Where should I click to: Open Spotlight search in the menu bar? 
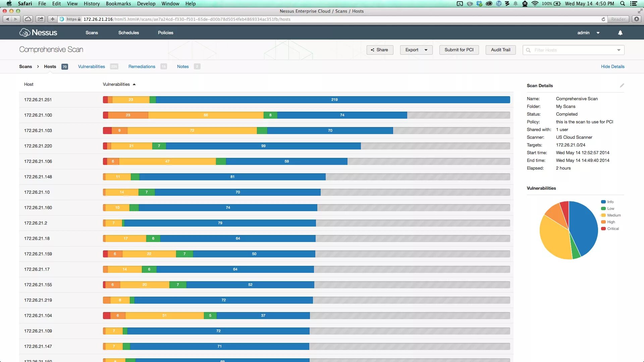623,4
